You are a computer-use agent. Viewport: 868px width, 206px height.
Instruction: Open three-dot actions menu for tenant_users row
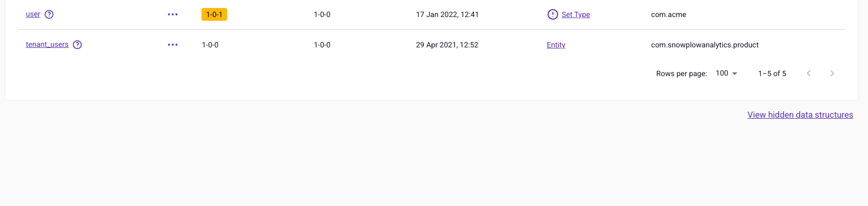[x=173, y=45]
